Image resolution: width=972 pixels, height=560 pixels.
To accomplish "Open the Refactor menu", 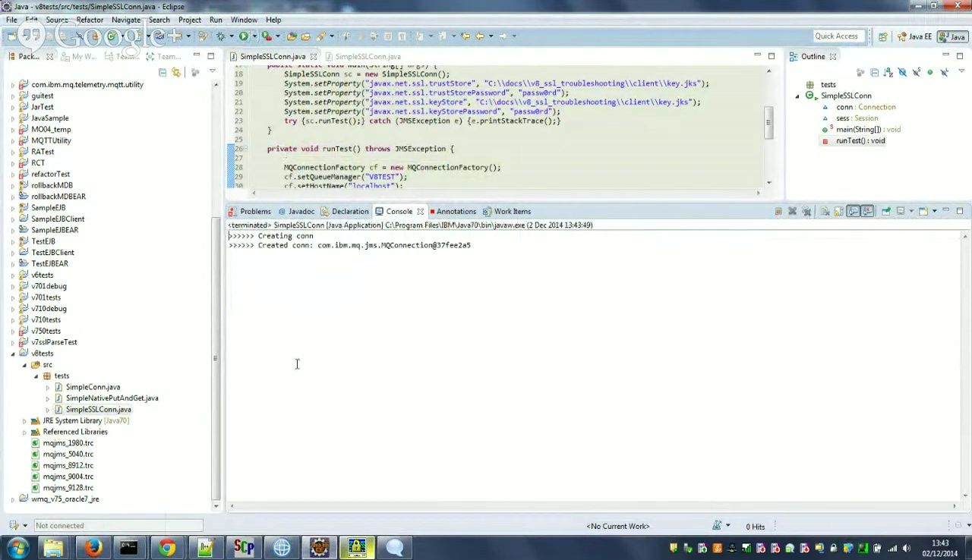I will tap(90, 20).
